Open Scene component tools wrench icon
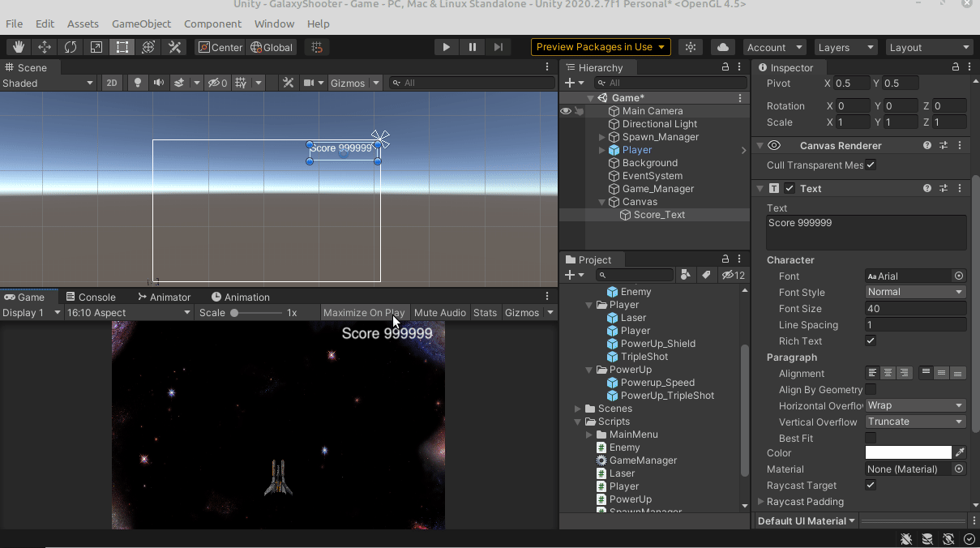The height and width of the screenshot is (548, 980). click(288, 83)
